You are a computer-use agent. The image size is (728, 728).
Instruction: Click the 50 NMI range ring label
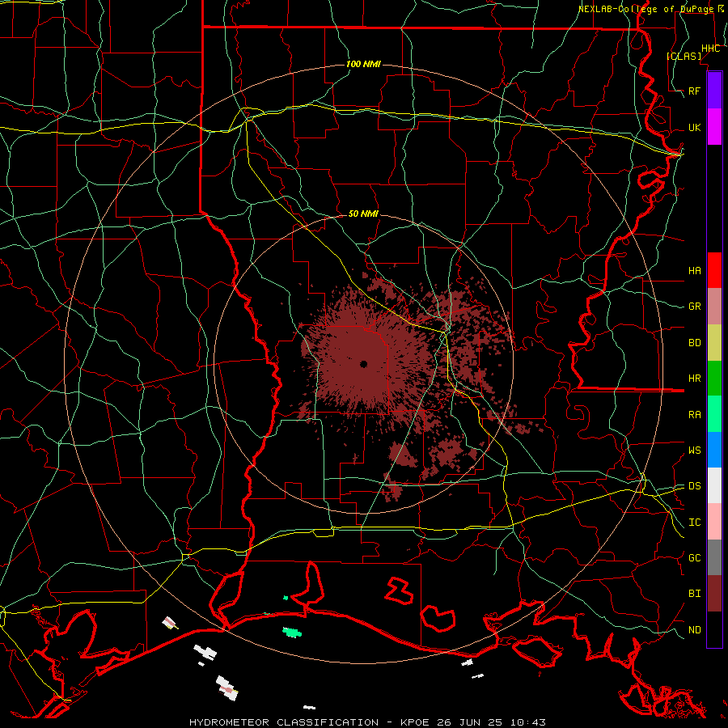click(x=363, y=214)
